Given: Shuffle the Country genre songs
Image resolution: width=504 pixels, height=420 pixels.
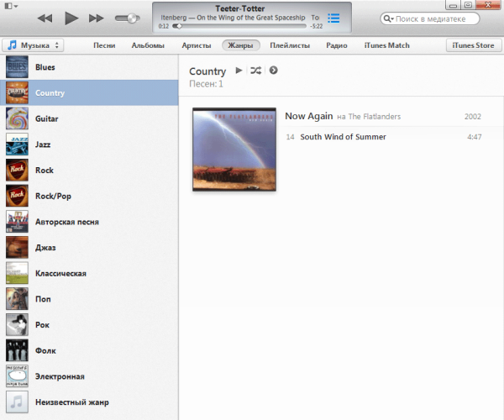Looking at the screenshot, I should pyautogui.click(x=256, y=71).
